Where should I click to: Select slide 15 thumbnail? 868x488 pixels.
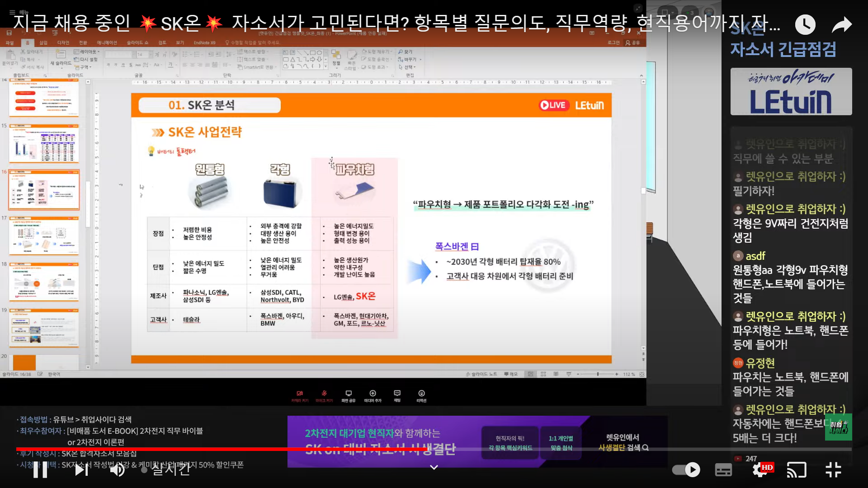pos(44,144)
